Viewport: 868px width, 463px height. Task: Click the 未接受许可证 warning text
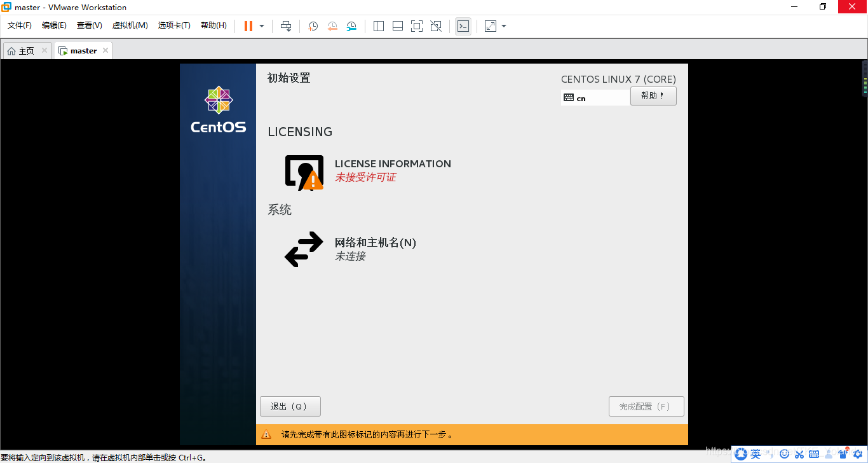pos(365,177)
